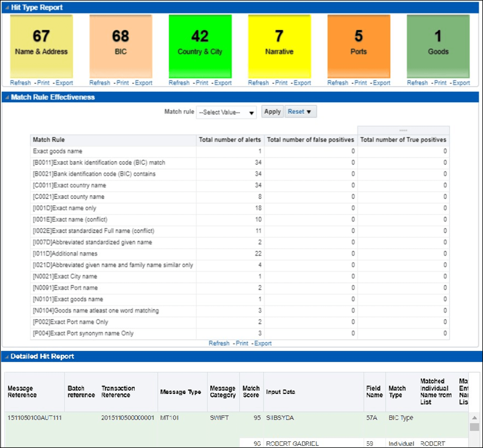Select the Name & Address hit count tile
This screenshot has height=448, width=483.
click(x=41, y=47)
